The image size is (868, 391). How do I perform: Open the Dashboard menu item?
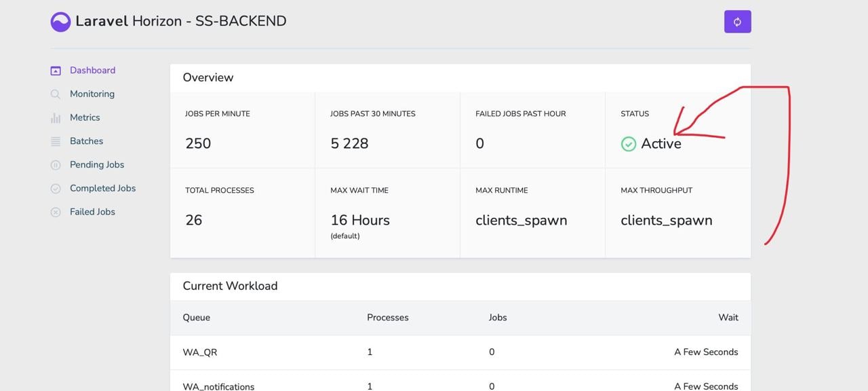click(92, 70)
